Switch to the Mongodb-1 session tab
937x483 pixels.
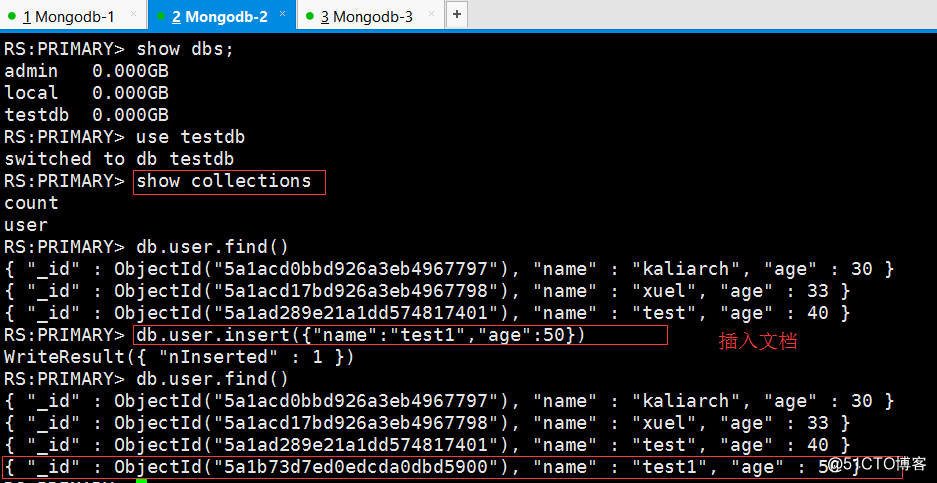click(72, 16)
